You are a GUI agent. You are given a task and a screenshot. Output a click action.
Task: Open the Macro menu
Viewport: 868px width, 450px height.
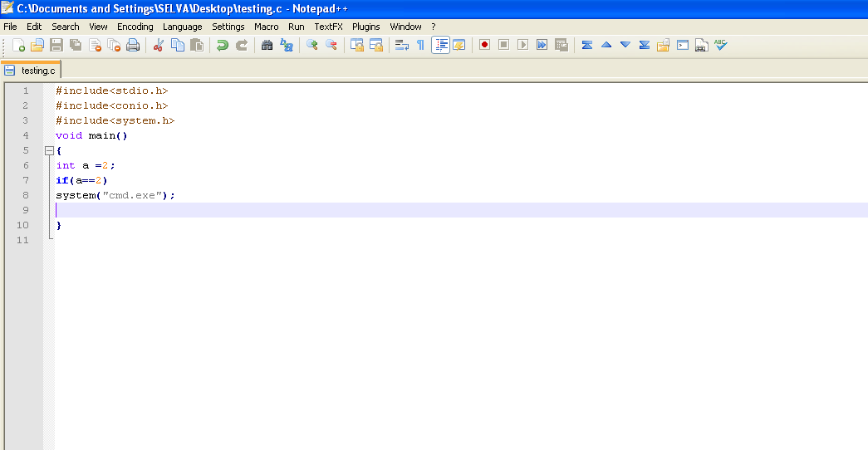pyautogui.click(x=267, y=27)
